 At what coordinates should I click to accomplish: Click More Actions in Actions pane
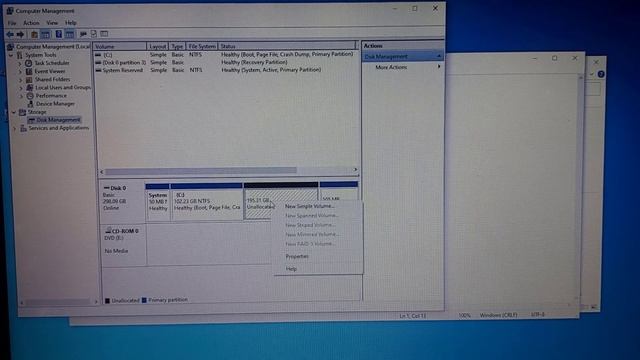click(391, 67)
